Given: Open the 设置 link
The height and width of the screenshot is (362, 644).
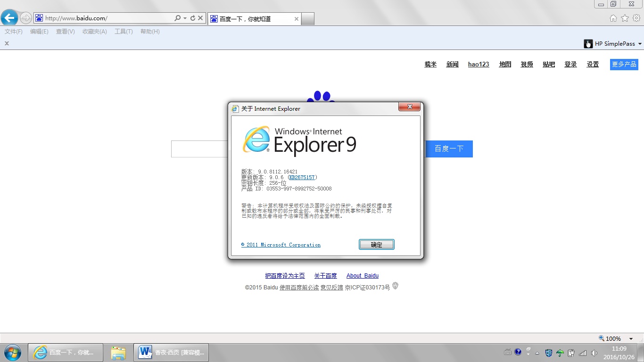Looking at the screenshot, I should click(x=593, y=65).
